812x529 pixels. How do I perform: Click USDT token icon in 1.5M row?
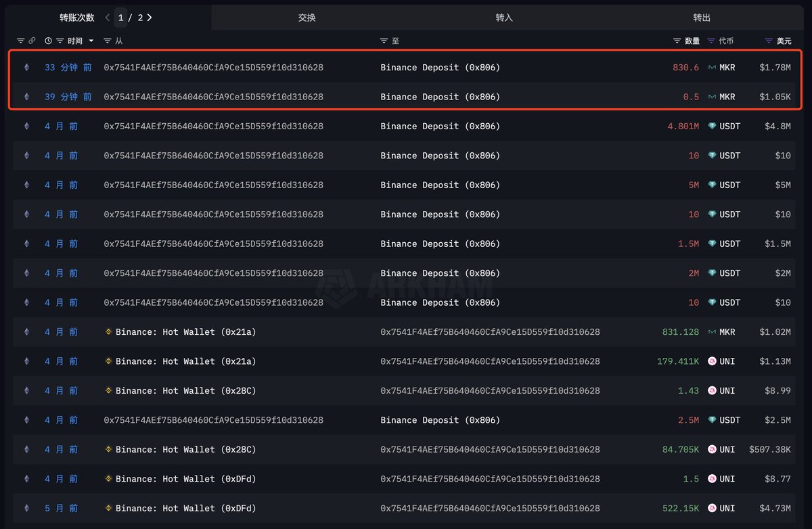712,244
